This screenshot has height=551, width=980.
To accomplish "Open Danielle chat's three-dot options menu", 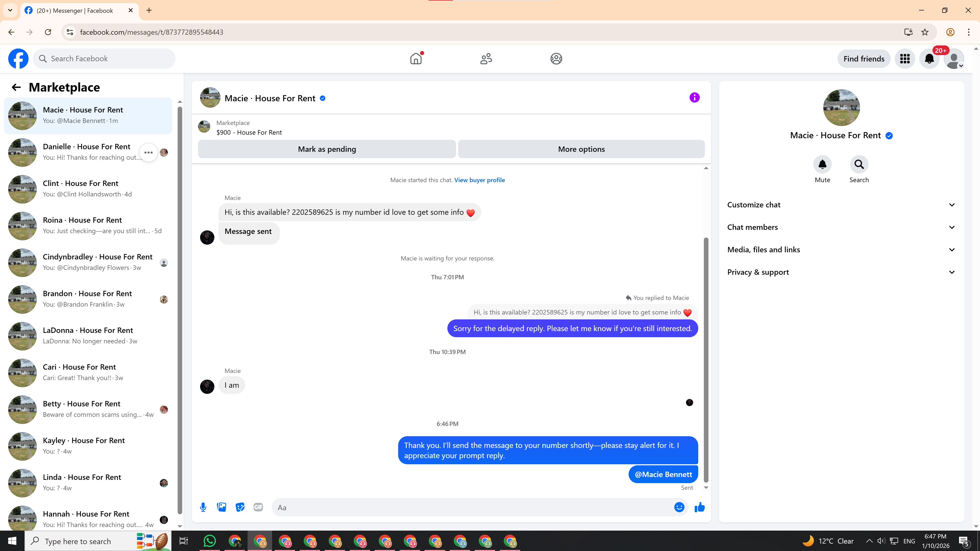I will pyautogui.click(x=148, y=153).
